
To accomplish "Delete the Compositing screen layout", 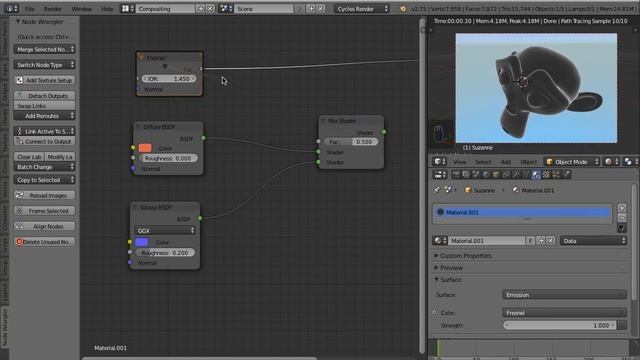I will pos(210,9).
